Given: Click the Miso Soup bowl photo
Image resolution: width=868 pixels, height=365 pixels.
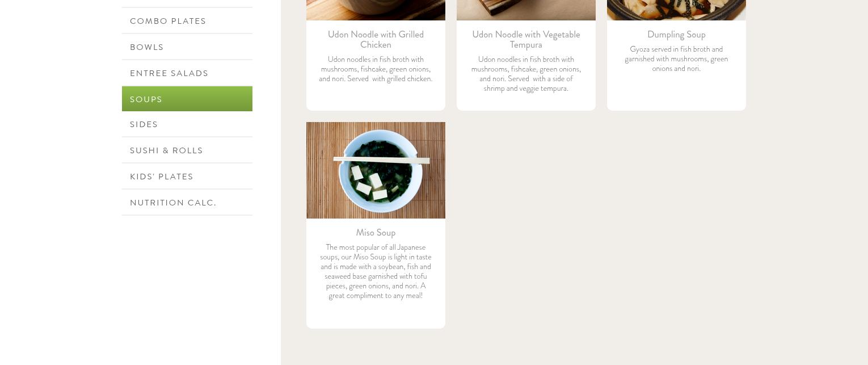Looking at the screenshot, I should tap(376, 170).
